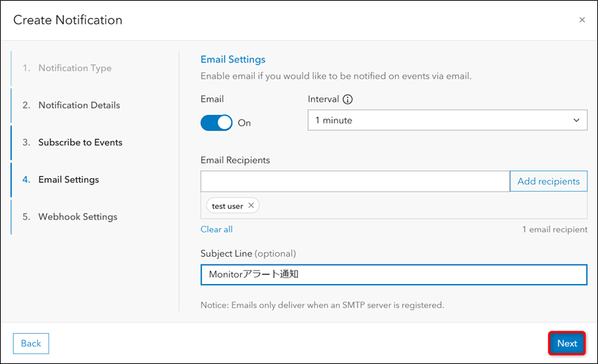Viewport: 598px width, 364px height.
Task: Remove the test user recipient chip
Action: pyautogui.click(x=251, y=205)
